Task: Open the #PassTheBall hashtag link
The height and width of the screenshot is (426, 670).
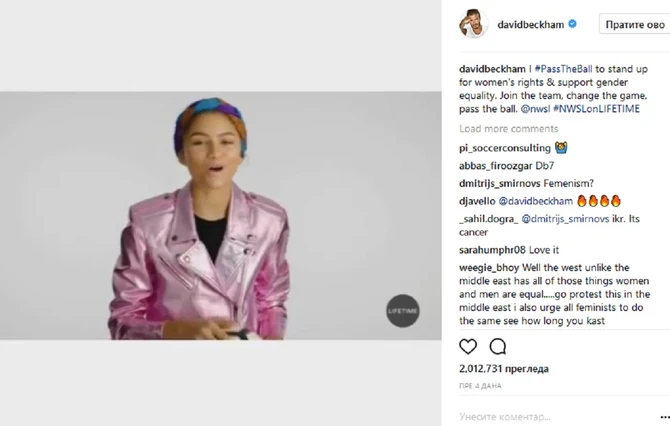Action: click(x=563, y=69)
